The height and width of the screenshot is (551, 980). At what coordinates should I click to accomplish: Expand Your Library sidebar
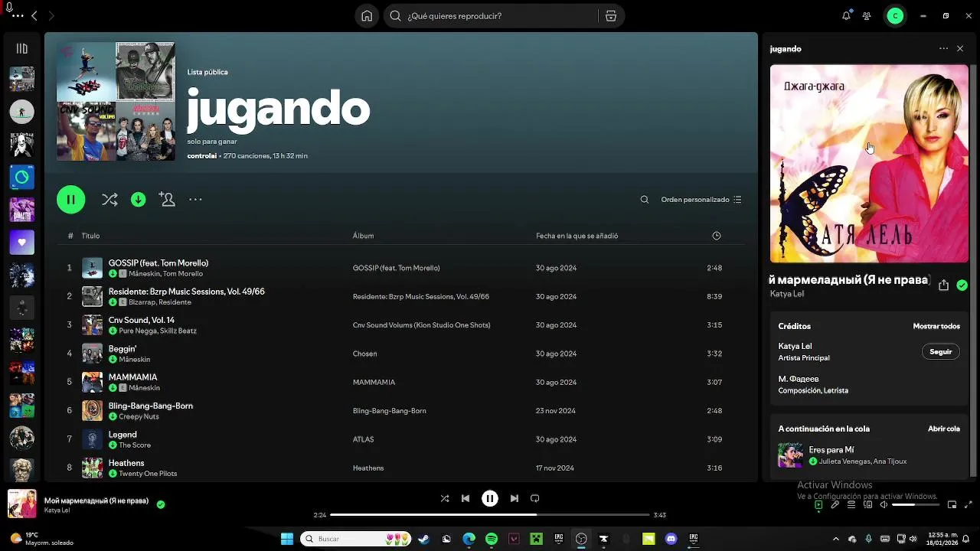coord(21,49)
